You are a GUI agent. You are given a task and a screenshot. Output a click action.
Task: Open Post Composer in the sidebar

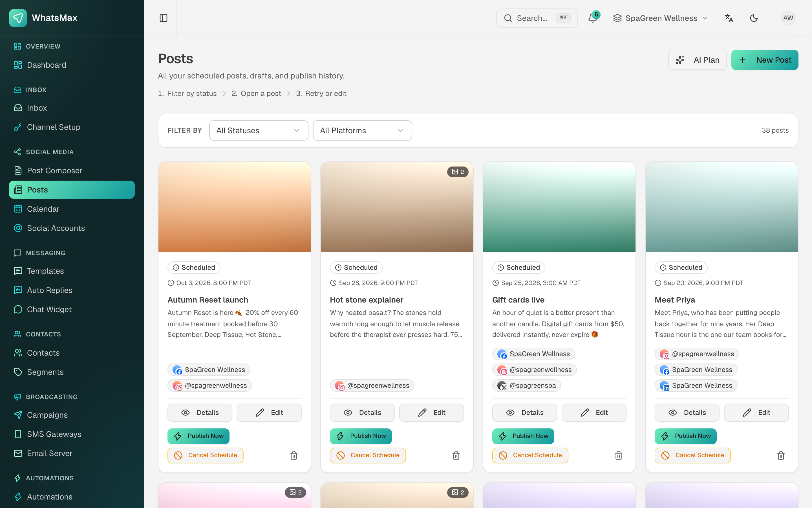pos(72,170)
